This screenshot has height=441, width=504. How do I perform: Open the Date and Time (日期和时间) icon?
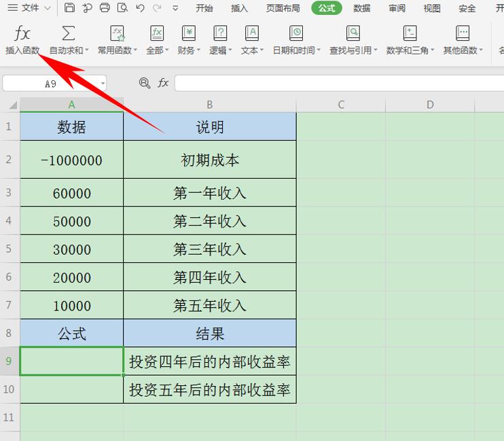(296, 33)
